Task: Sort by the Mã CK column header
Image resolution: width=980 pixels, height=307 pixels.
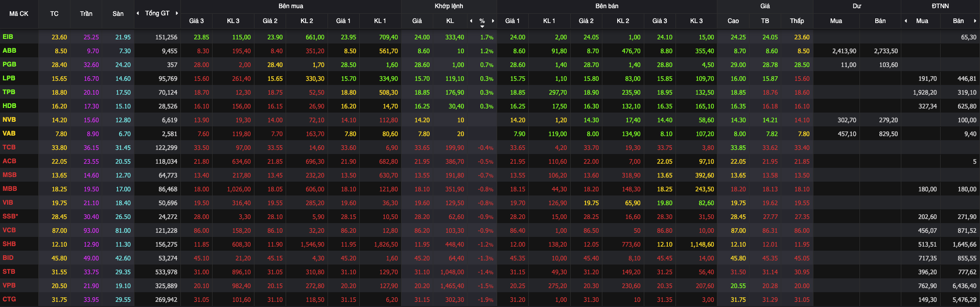Action: (19, 14)
